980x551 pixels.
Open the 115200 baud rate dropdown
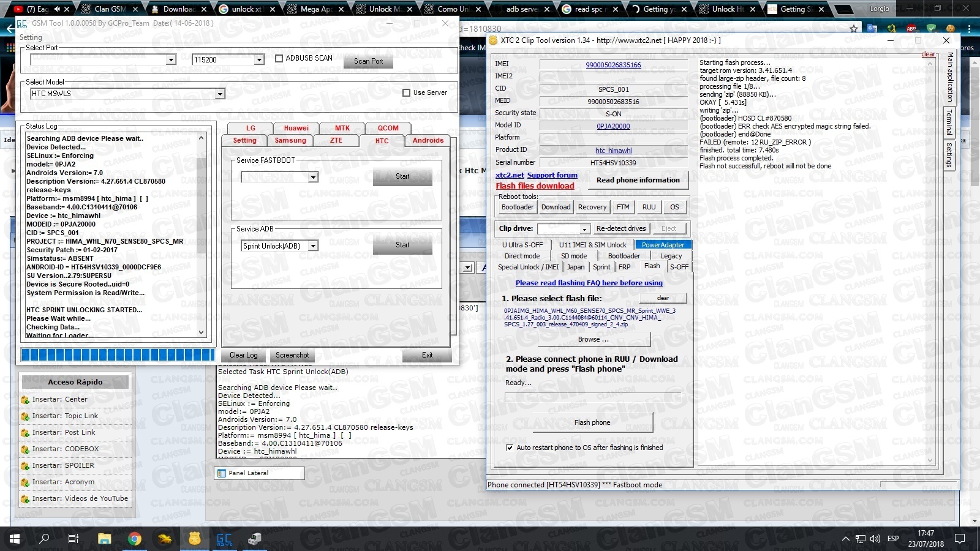pyautogui.click(x=259, y=60)
